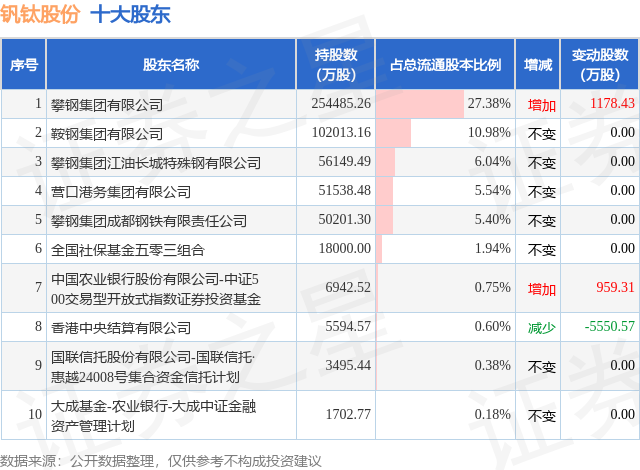Click holding value 51538.48

coord(344,190)
